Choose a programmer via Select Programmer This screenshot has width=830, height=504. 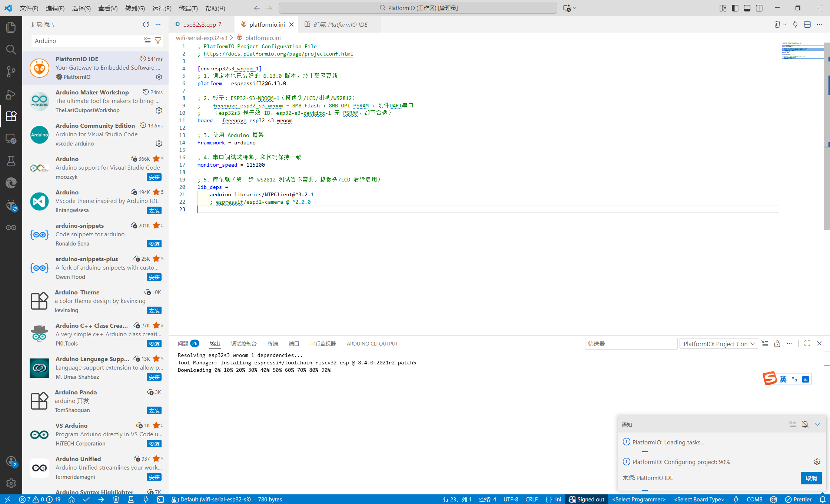pos(639,500)
